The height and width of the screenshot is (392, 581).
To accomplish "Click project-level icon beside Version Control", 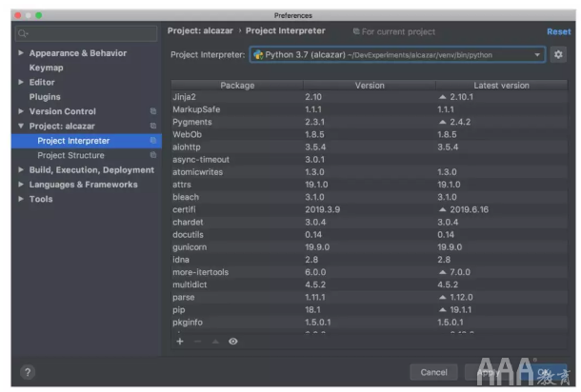I will coord(153,111).
